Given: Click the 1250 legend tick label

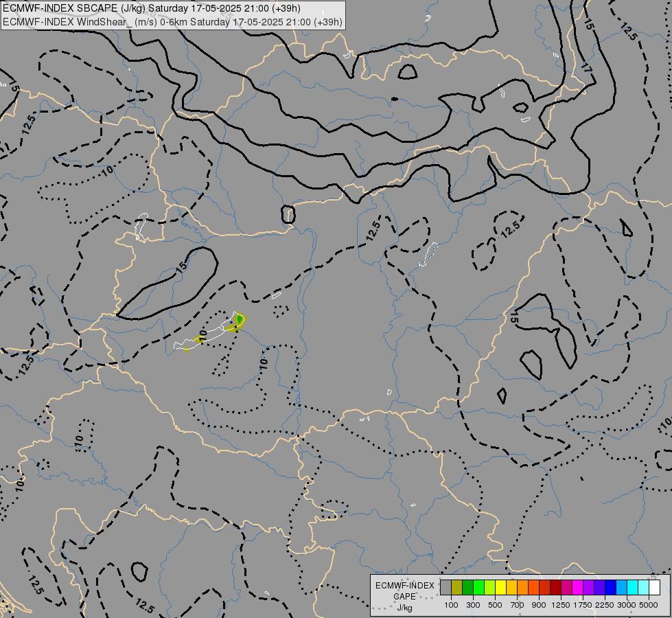Looking at the screenshot, I should coord(561,605).
